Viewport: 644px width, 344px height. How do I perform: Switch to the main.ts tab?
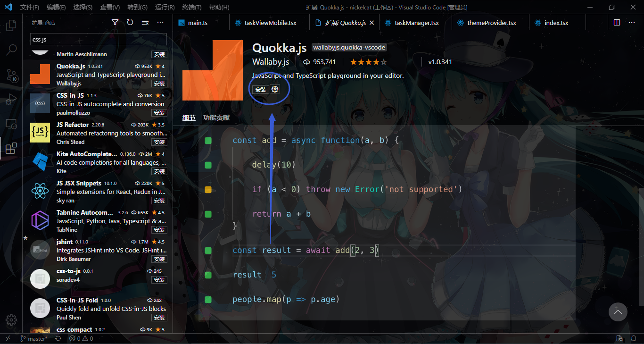tap(200, 23)
